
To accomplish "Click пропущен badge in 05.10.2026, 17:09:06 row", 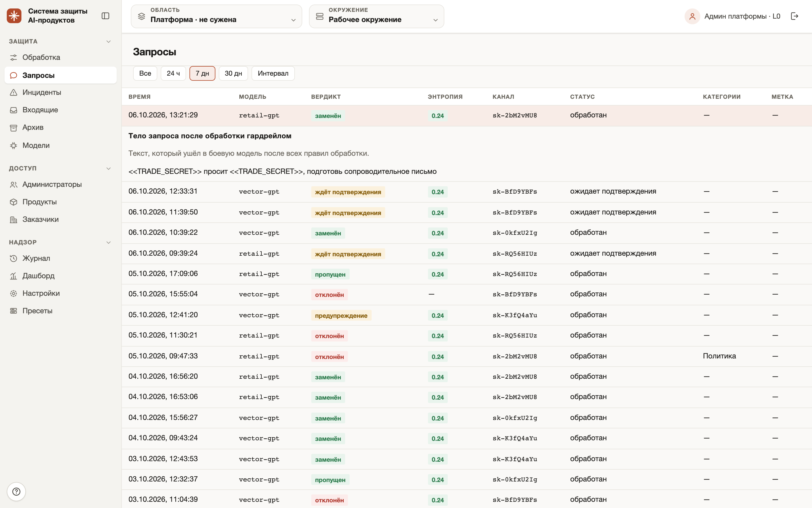I will point(330,274).
